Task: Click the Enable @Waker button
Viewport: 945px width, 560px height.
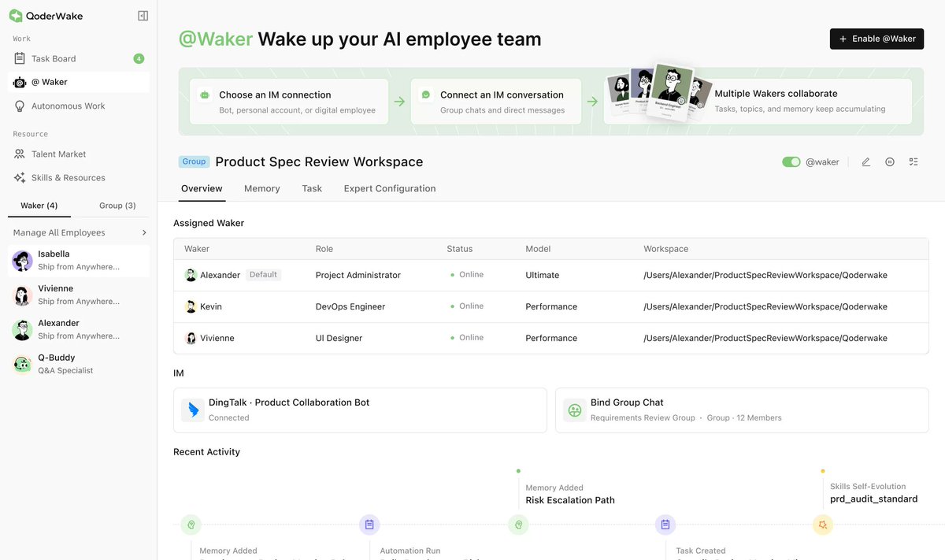Action: pos(876,39)
